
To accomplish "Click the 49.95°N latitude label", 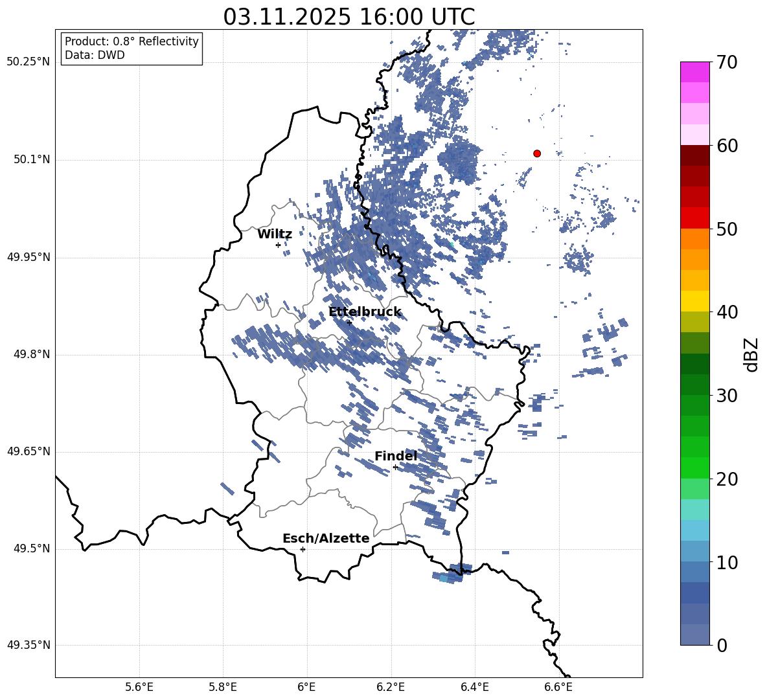I will [x=29, y=256].
